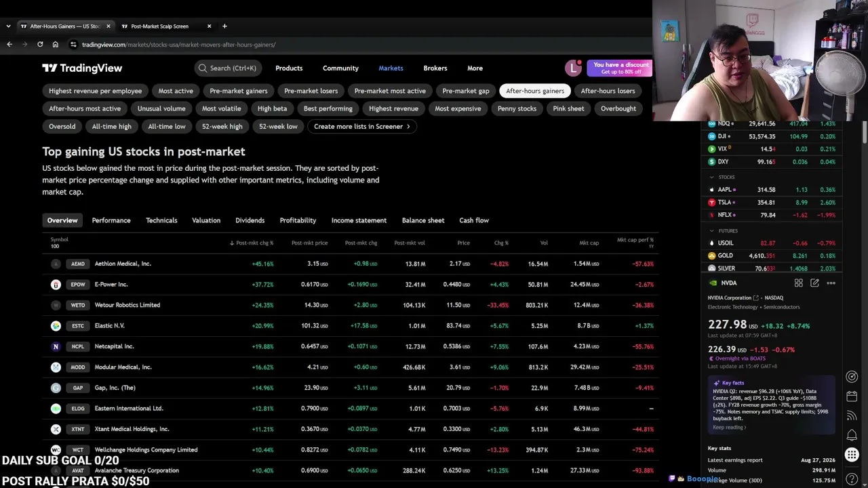This screenshot has width=868, height=488.
Task: Click the browser back arrow
Action: (9, 45)
